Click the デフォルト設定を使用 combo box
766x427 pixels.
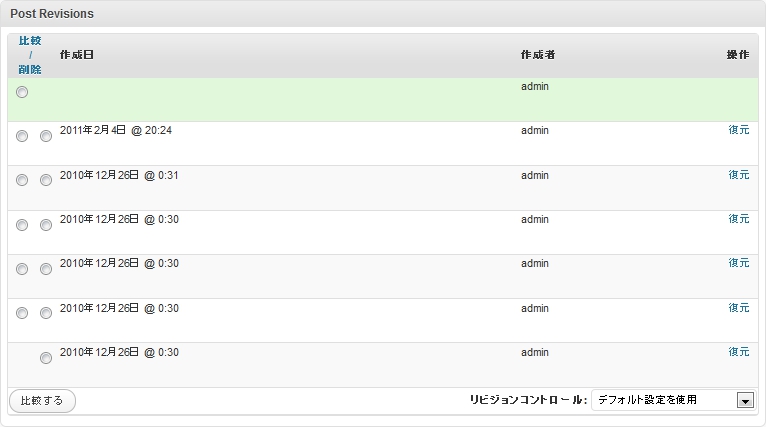pyautogui.click(x=664, y=400)
